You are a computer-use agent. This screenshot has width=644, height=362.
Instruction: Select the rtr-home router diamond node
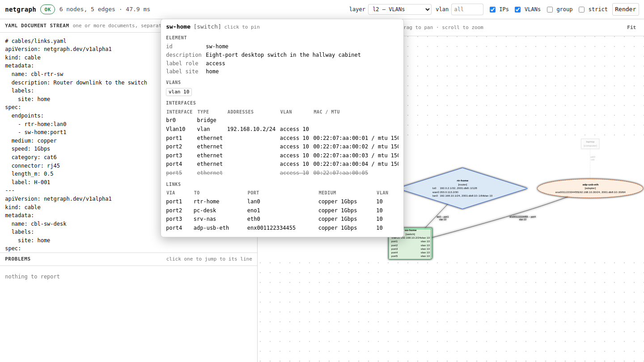pos(462,188)
